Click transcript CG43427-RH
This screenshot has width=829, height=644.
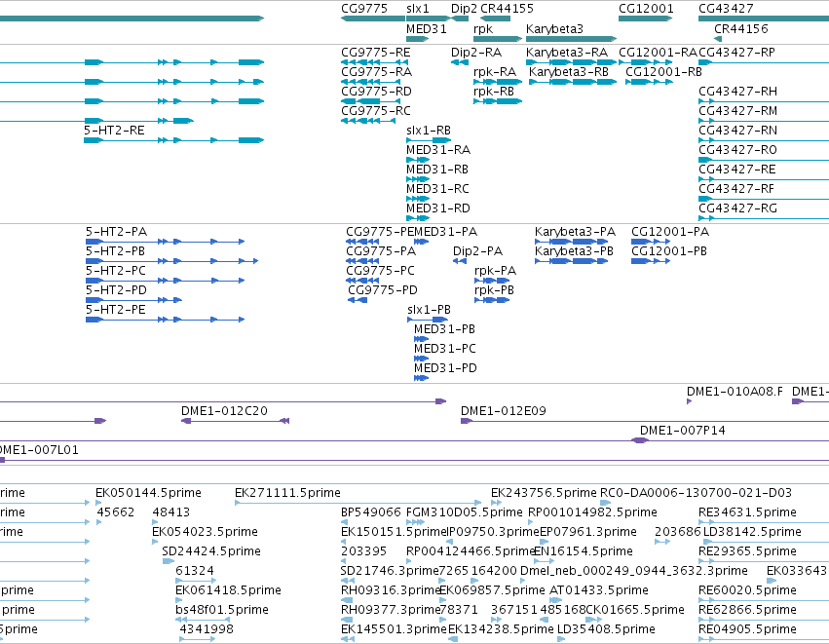coord(737,92)
